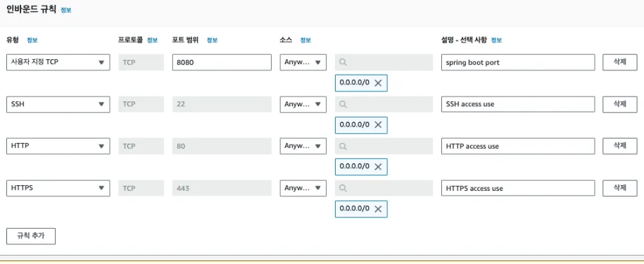Click the source search box in the 8080 rule
The width and height of the screenshot is (644, 264).
coord(384,63)
